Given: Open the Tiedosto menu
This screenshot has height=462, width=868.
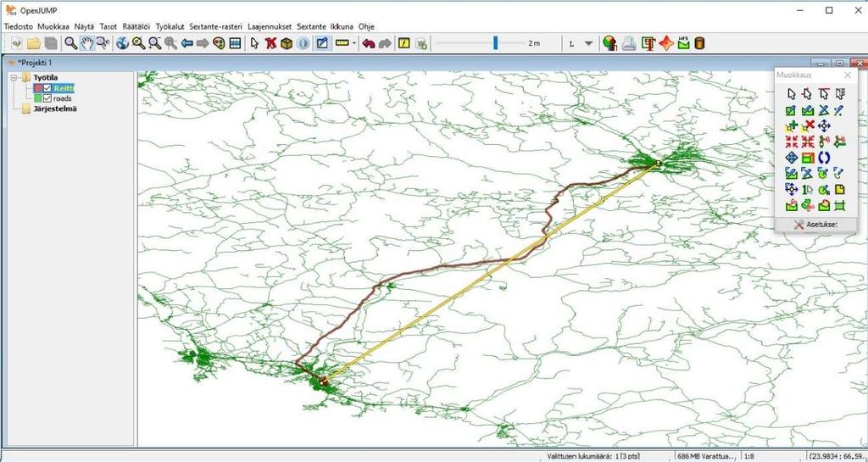Looking at the screenshot, I should (19, 26).
